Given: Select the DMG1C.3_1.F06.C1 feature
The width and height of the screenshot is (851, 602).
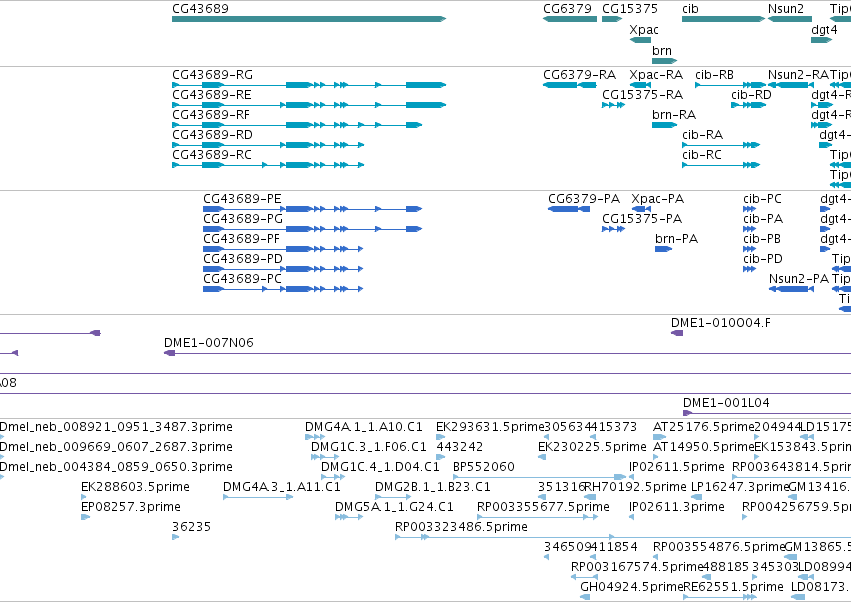Looking at the screenshot, I should coord(325,457).
